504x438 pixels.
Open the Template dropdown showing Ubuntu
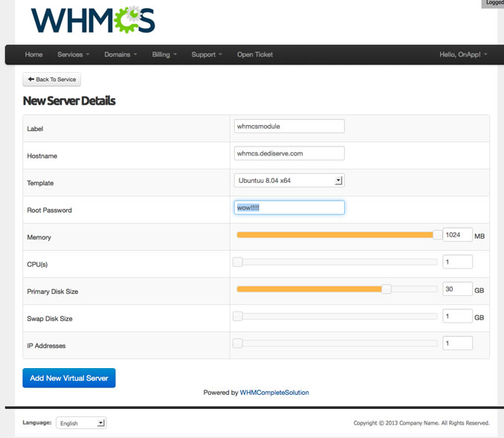point(289,181)
